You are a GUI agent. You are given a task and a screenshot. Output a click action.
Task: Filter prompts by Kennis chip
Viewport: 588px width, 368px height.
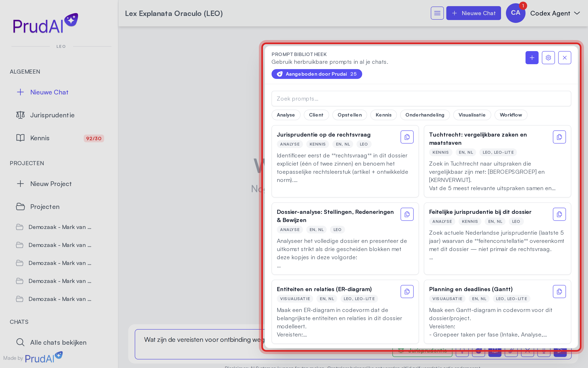point(383,115)
